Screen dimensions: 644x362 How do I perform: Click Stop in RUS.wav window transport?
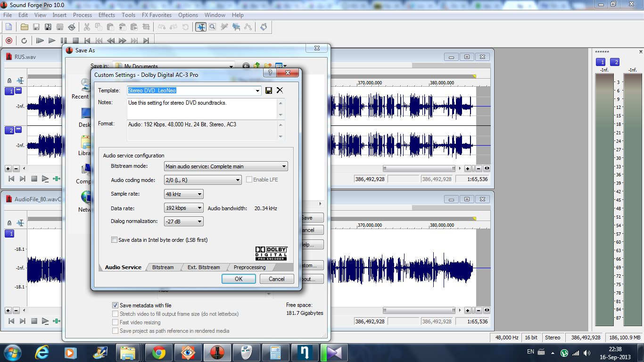coord(34,179)
